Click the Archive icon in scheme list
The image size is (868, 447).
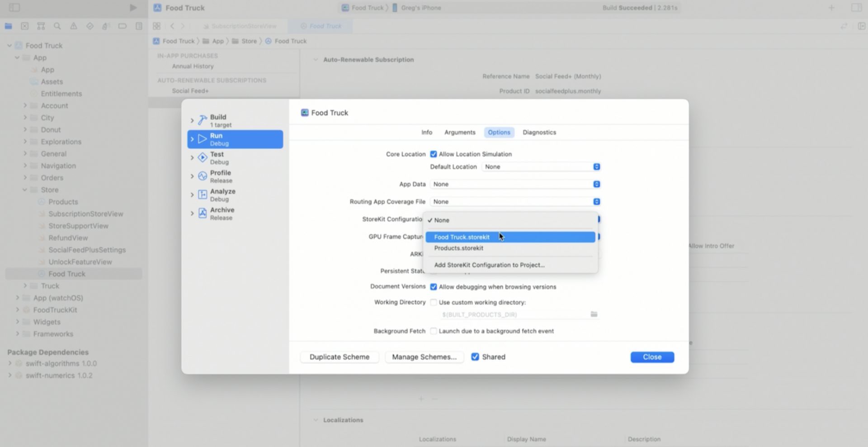203,213
